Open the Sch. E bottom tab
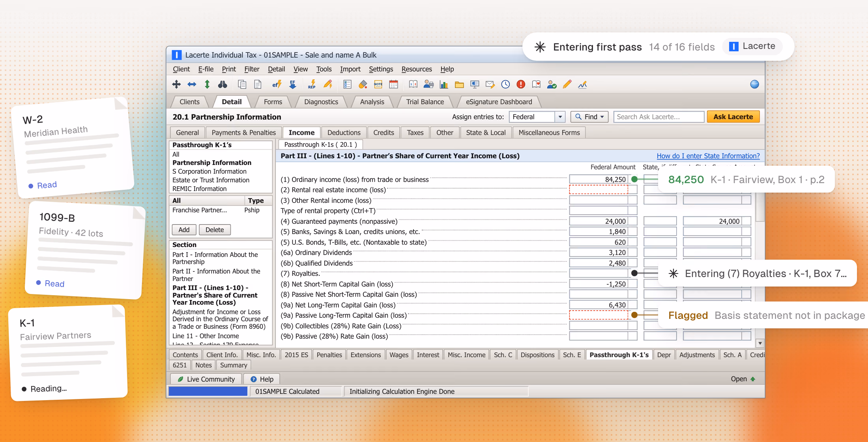The height and width of the screenshot is (442, 868). (x=572, y=355)
